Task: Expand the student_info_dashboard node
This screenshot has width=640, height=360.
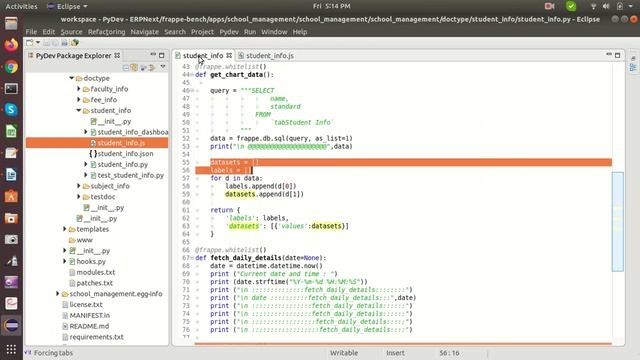Action: pyautogui.click(x=86, y=131)
